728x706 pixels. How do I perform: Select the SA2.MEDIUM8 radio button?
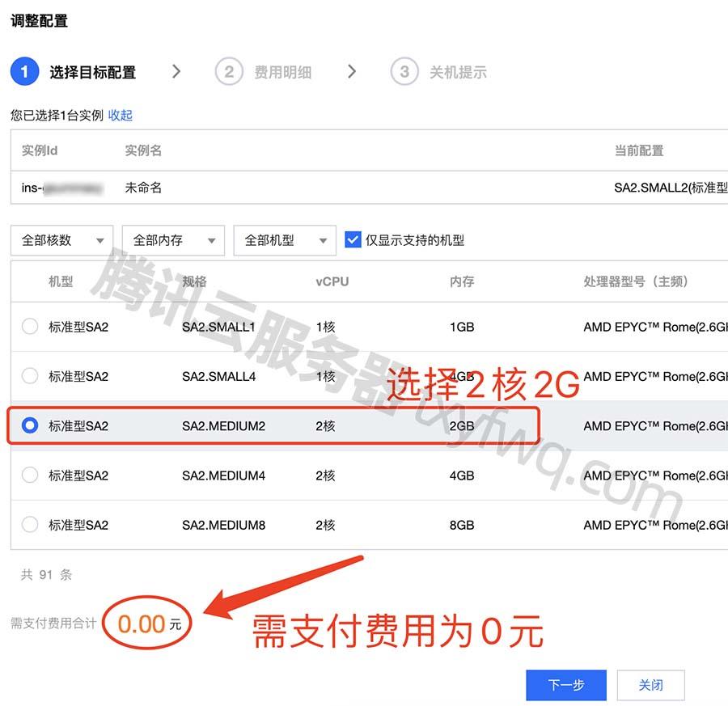click(30, 525)
